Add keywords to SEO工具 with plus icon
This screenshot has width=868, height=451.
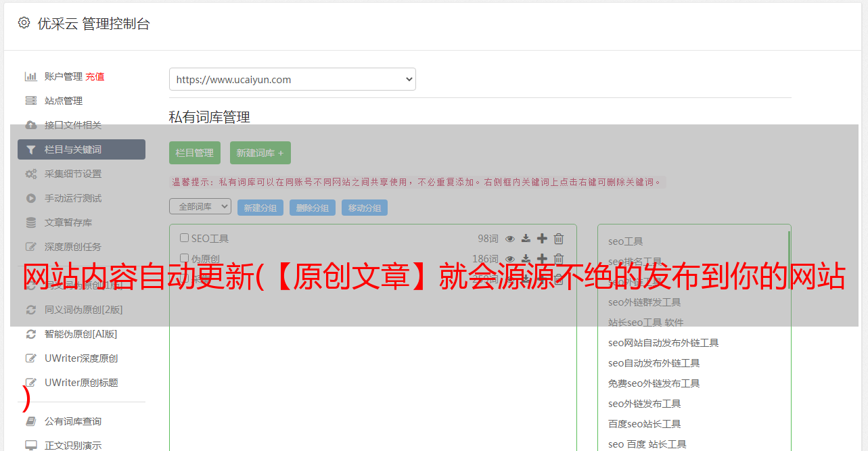click(542, 239)
